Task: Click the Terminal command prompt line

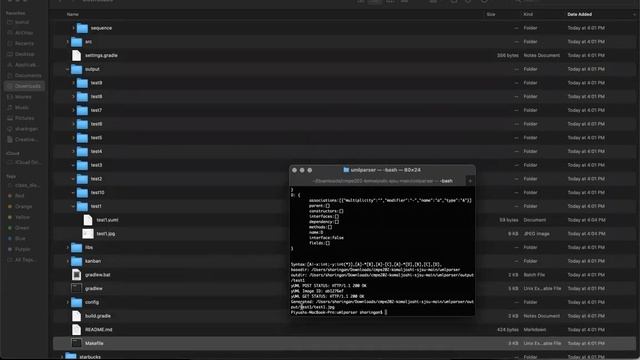Action: coord(339,312)
